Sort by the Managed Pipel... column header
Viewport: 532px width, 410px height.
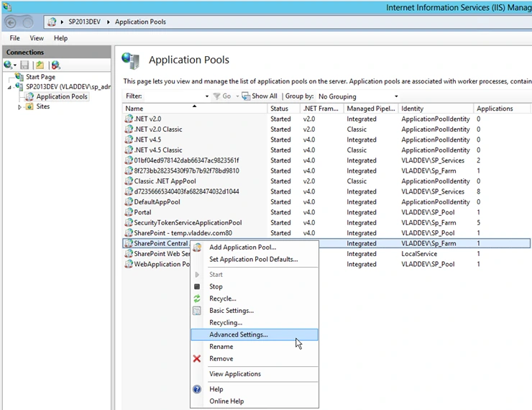click(372, 109)
